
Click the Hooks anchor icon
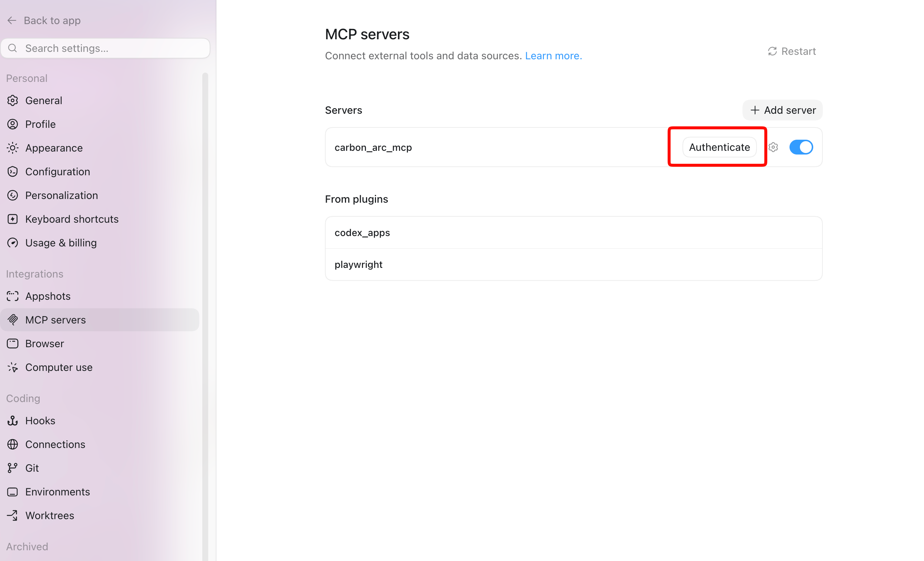pos(12,421)
